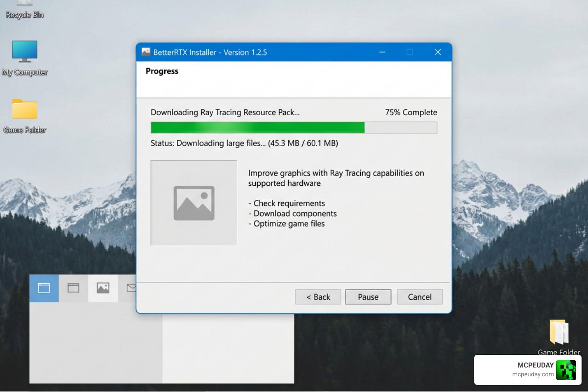Minimize the BetterRTX Installer window

pos(382,52)
